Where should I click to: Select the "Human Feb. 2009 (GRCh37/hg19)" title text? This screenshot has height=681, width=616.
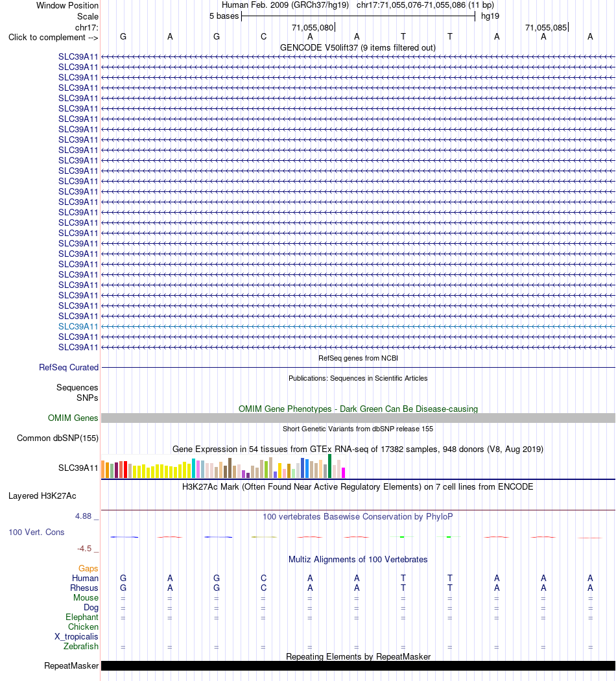[x=285, y=5]
